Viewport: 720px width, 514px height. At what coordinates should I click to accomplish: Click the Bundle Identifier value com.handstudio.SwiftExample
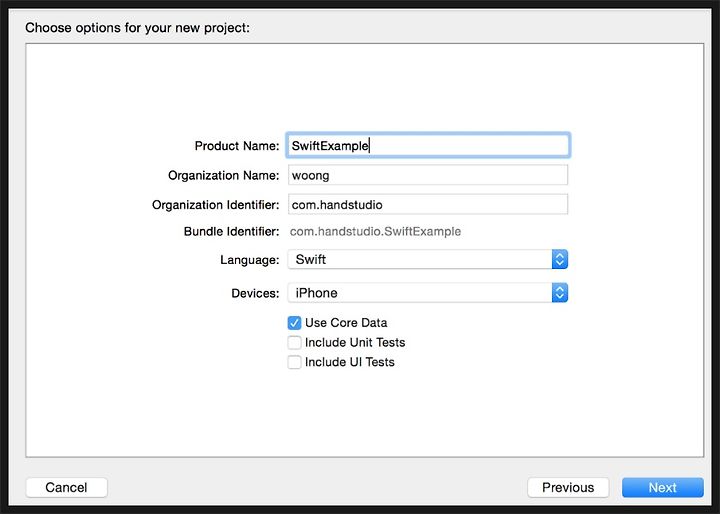(375, 232)
